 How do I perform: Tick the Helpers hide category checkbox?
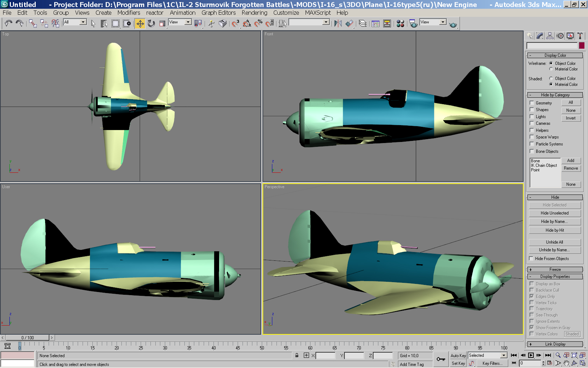tap(532, 130)
